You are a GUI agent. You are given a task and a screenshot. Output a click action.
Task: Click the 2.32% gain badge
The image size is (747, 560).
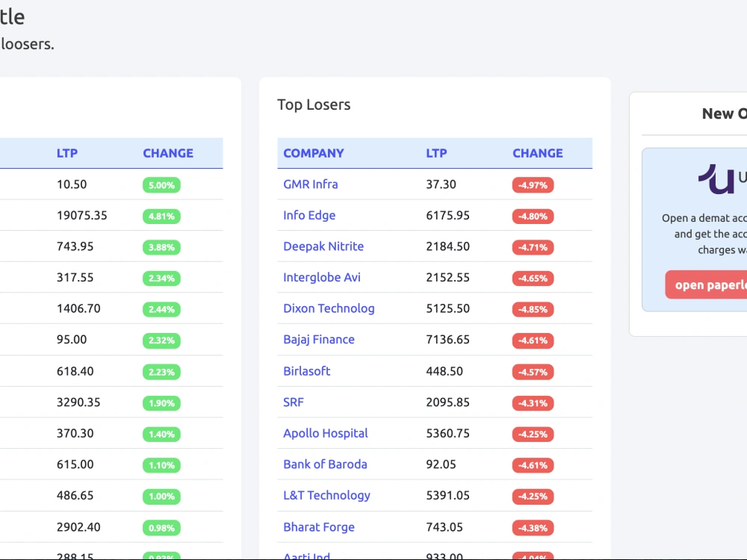161,340
